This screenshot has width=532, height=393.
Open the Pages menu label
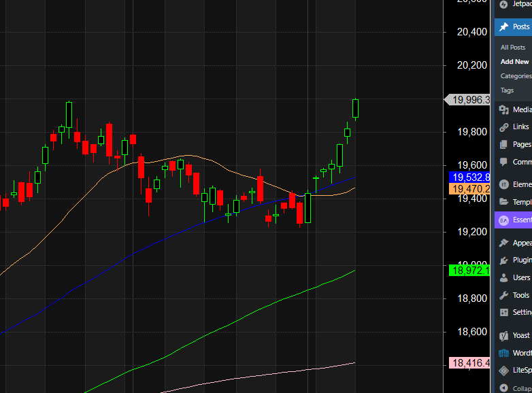point(522,144)
